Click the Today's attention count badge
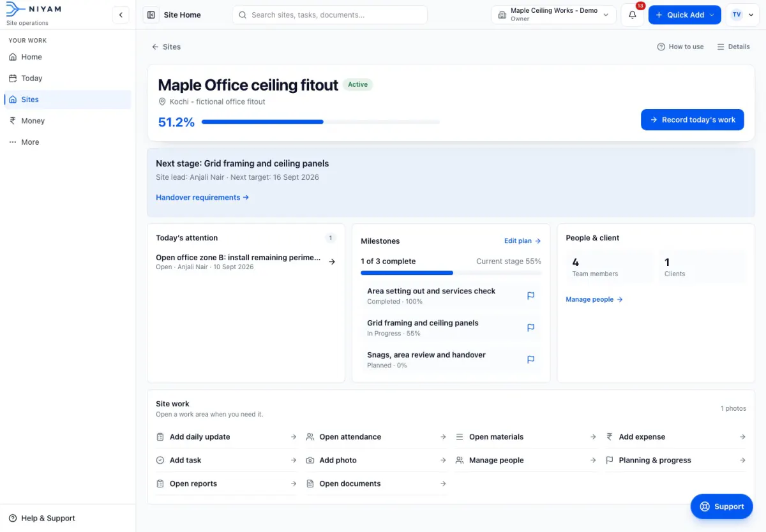Screen dimensions: 766x532 331,238
